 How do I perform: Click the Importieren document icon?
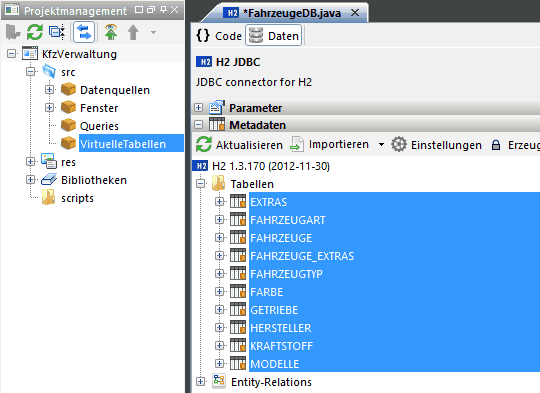[x=297, y=144]
